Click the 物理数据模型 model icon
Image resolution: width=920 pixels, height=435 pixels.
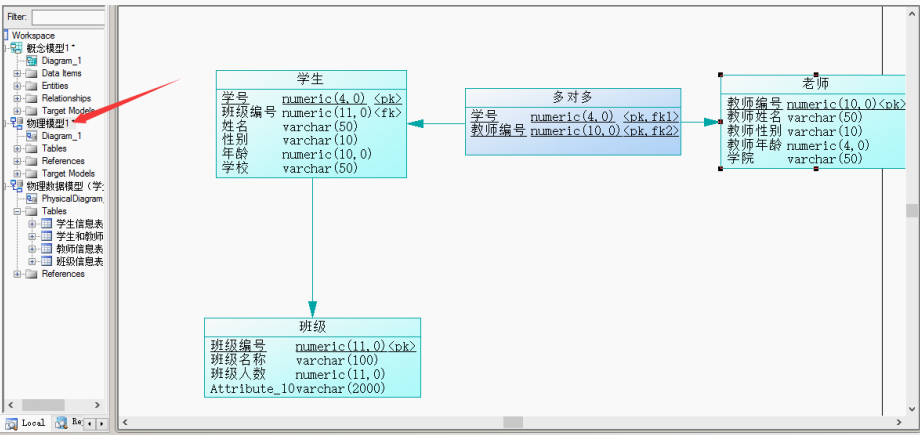17,186
